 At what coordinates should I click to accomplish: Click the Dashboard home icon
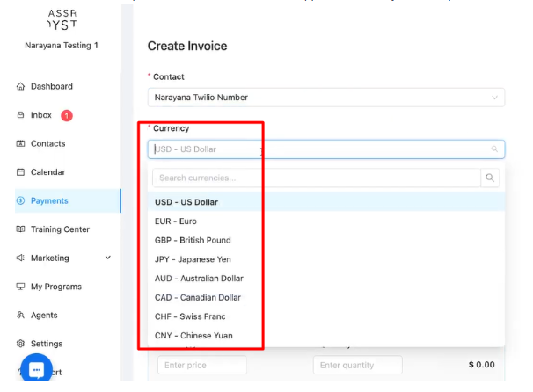tap(20, 86)
